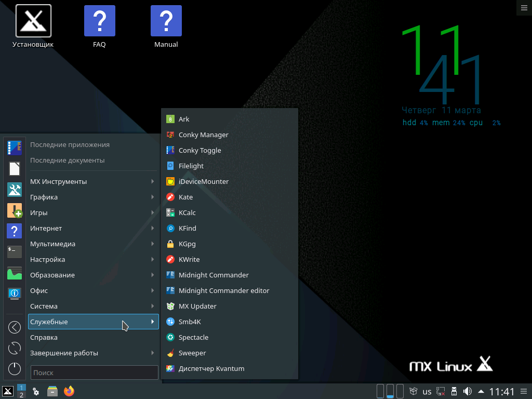Image resolution: width=532 pixels, height=399 pixels.
Task: Expand the Графика submenu arrow
Action: tap(153, 197)
